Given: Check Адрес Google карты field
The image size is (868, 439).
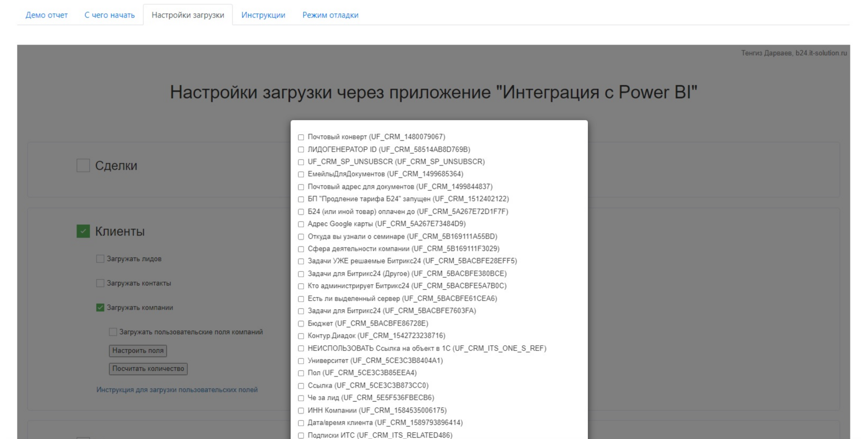Looking at the screenshot, I should [301, 224].
